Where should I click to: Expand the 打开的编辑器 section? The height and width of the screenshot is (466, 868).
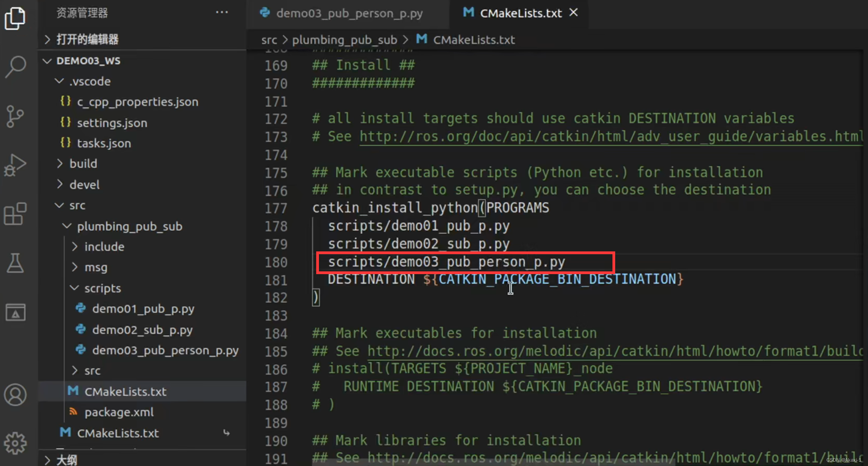point(87,39)
